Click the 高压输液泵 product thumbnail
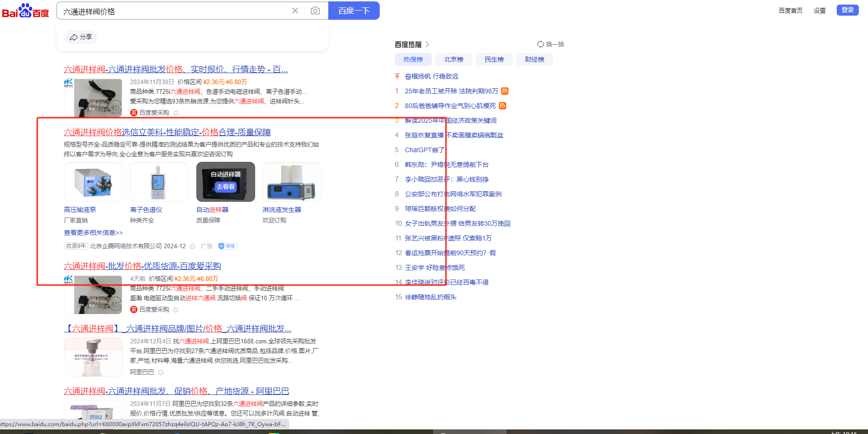The image size is (868, 434). [x=93, y=182]
